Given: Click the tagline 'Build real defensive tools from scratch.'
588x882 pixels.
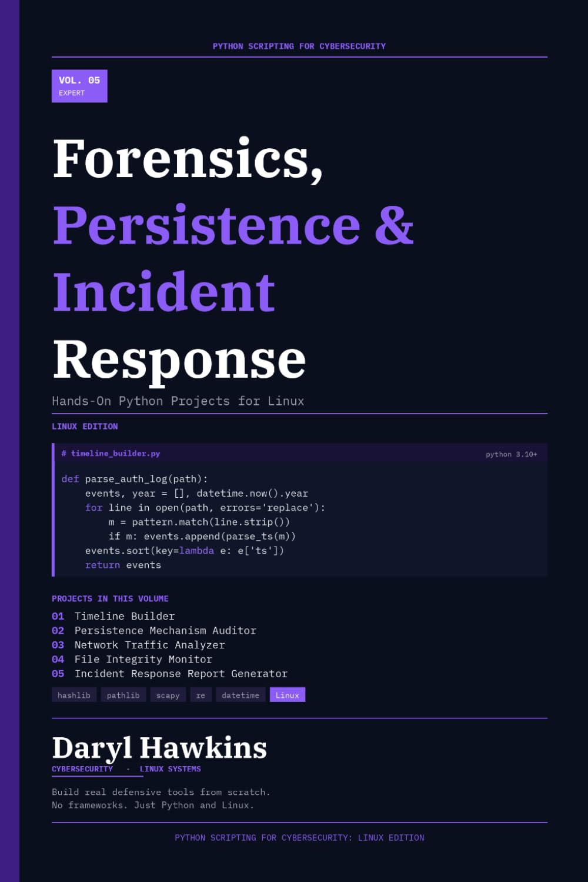Looking at the screenshot, I should [x=161, y=792].
